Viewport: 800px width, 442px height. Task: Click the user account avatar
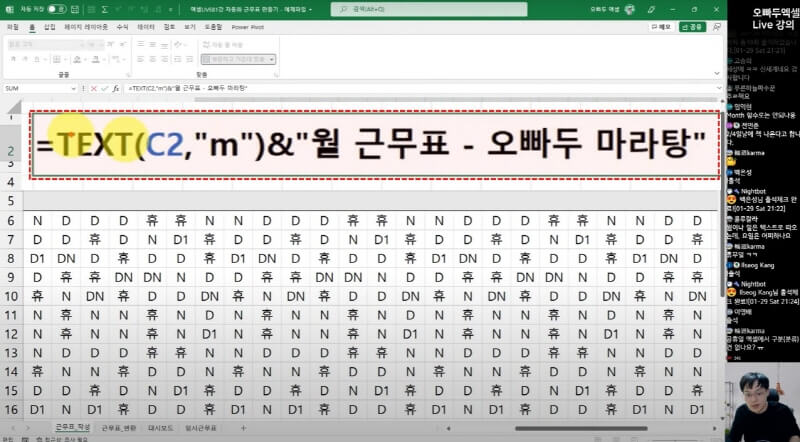tap(630, 9)
